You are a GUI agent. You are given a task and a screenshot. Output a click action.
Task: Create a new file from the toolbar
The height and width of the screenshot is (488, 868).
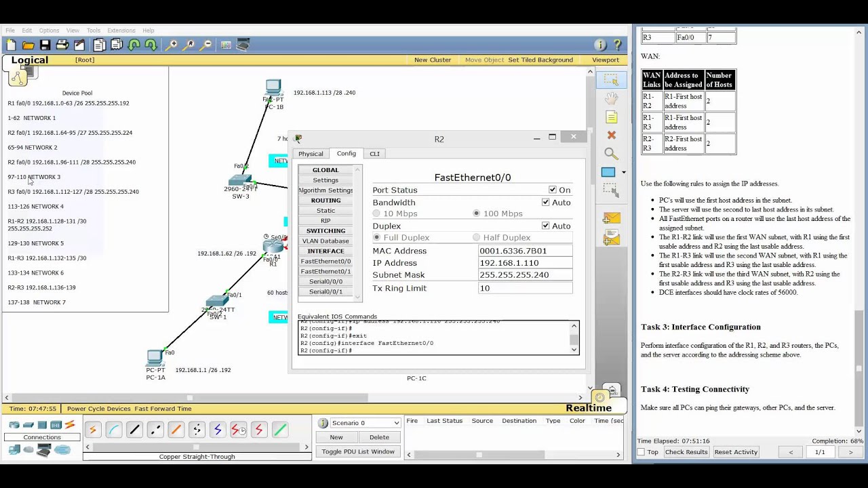point(12,45)
